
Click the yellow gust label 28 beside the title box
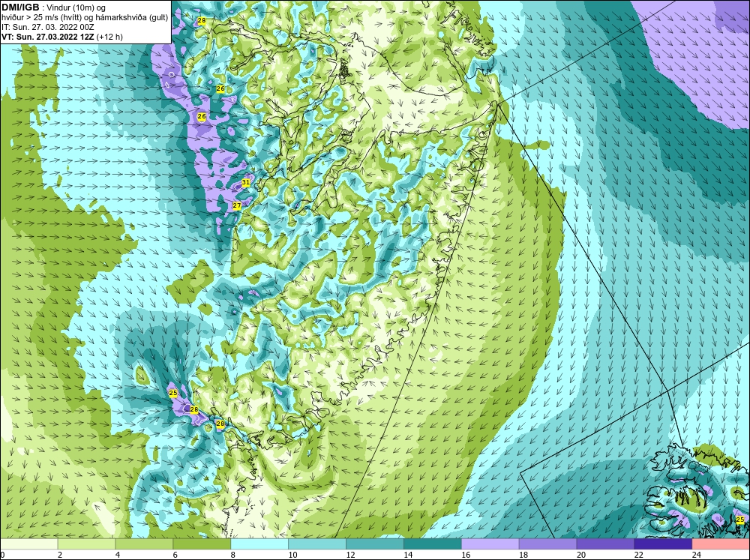click(201, 20)
